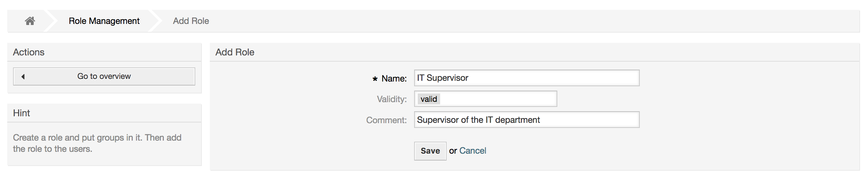Cancel adding the role
This screenshot has width=868, height=183.
pyautogui.click(x=472, y=151)
